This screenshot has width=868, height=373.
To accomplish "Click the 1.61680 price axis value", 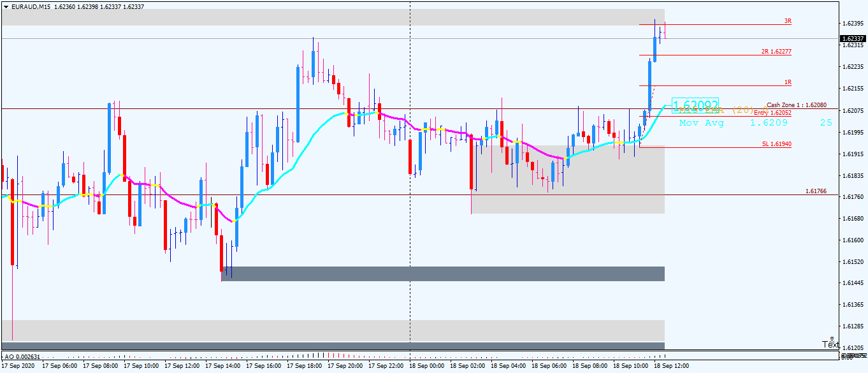I will click(853, 219).
